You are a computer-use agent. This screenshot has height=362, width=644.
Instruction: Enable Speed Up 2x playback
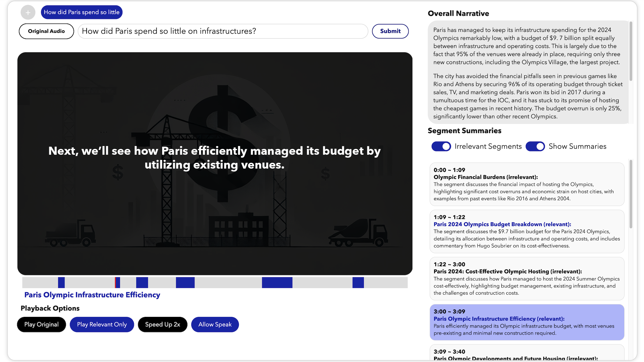point(163,324)
